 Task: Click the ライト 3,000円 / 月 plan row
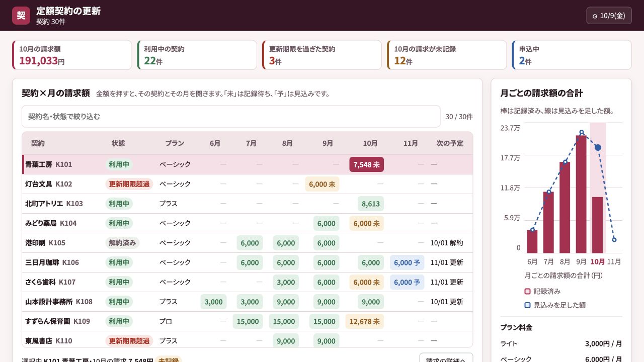[561, 344]
